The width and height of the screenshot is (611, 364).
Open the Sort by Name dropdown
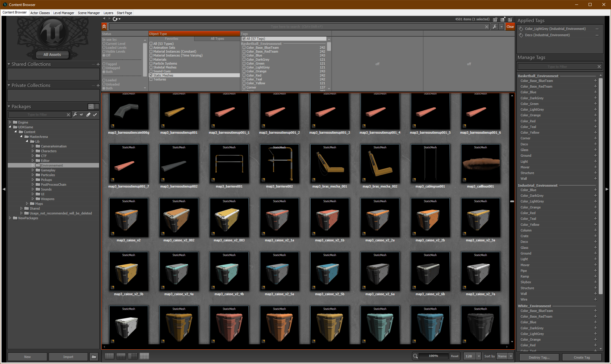click(511, 356)
